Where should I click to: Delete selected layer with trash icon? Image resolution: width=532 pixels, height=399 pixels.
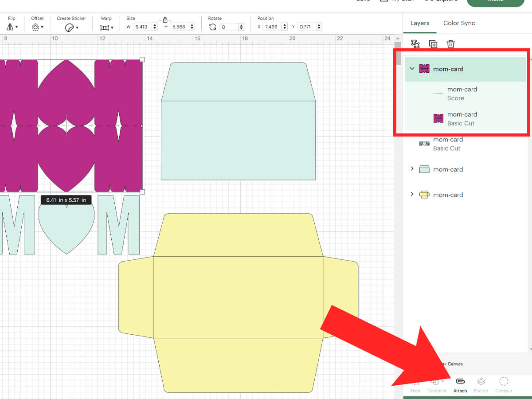[450, 44]
